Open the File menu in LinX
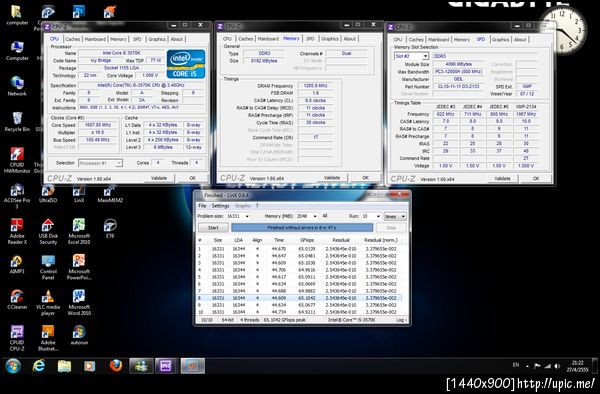Image resolution: width=600 pixels, height=394 pixels. click(202, 206)
